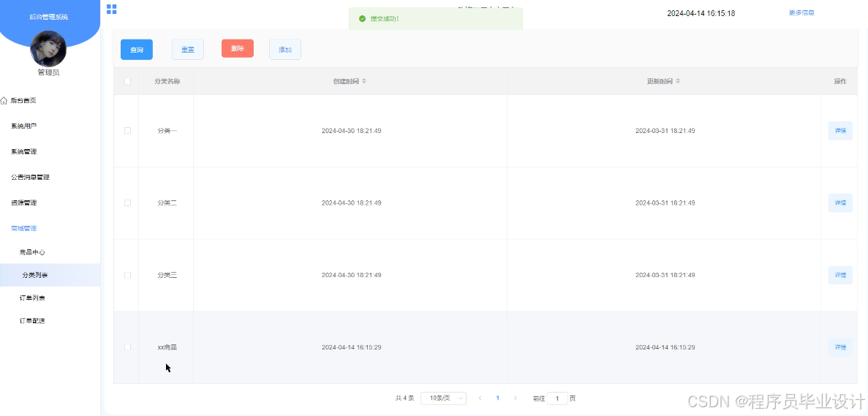The image size is (868, 416).
Task: Click the xx商品 name cell
Action: pos(167,347)
